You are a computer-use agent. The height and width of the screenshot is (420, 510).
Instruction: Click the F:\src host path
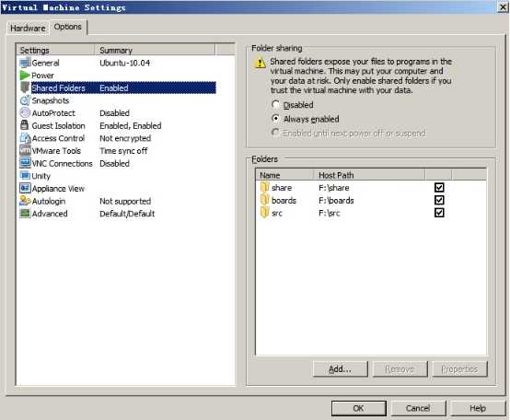[330, 213]
